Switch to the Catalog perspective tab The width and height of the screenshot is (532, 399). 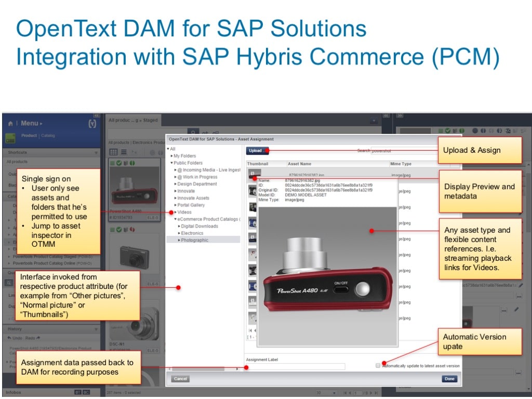click(x=48, y=136)
